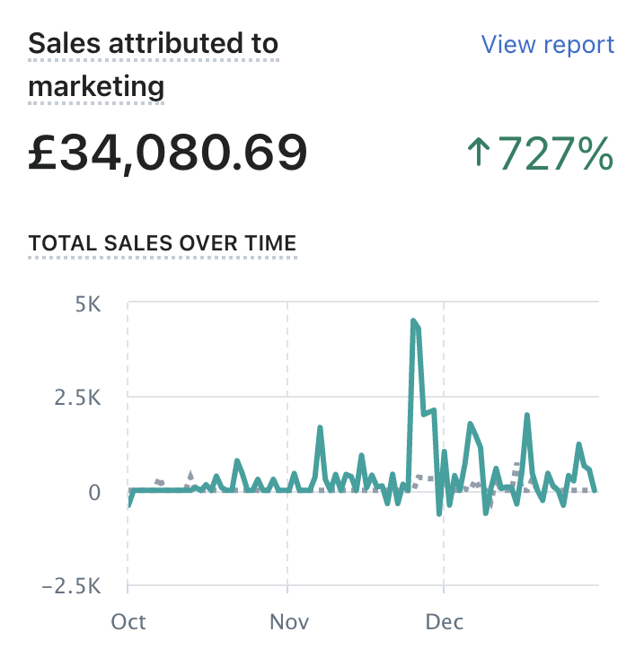644x649 pixels.
Task: Click the dotted gray comparison line in early October
Action: 159,483
